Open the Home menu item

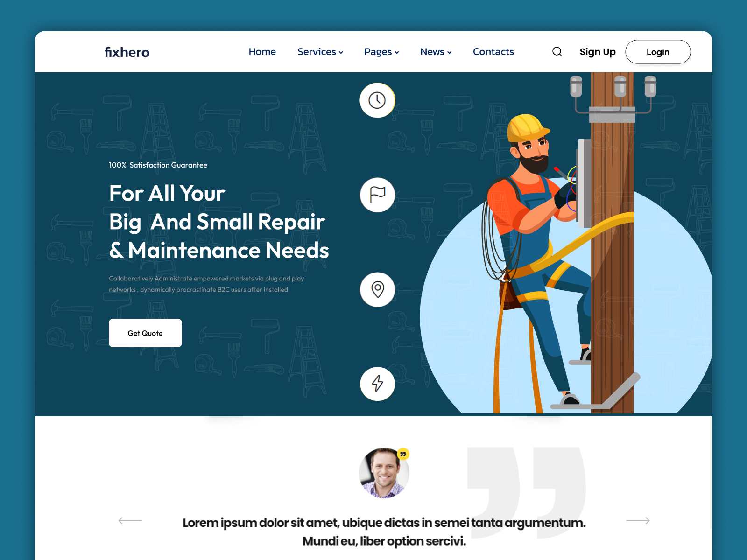(x=262, y=52)
